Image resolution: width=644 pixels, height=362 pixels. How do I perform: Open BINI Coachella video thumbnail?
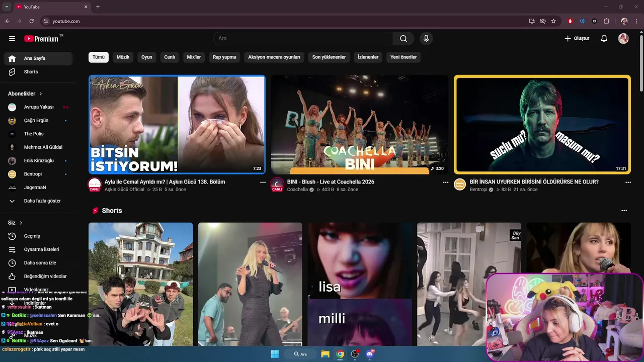[x=360, y=125]
